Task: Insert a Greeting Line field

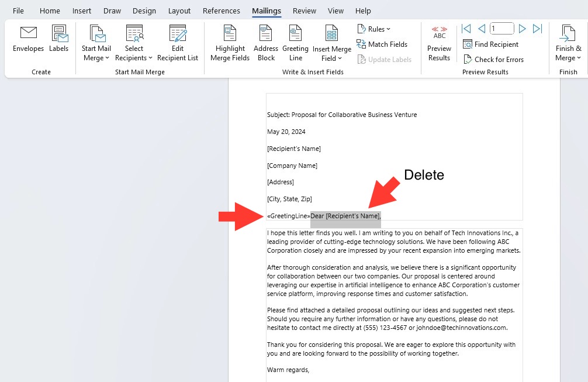Action: click(x=295, y=43)
